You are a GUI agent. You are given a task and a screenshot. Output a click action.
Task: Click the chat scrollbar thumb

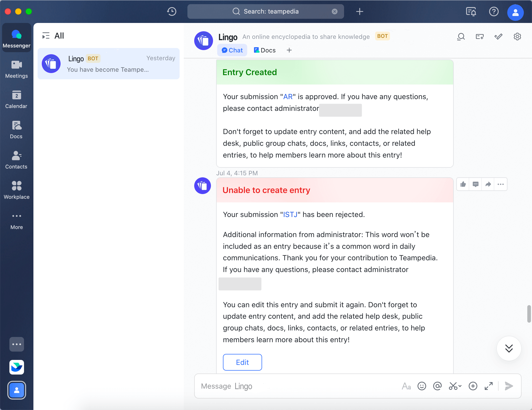529,314
